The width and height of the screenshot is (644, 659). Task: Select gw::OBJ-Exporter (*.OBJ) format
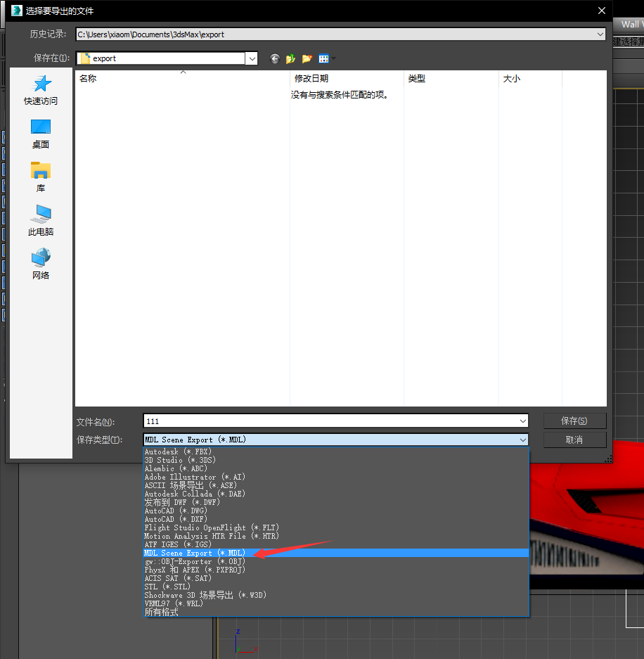point(195,561)
